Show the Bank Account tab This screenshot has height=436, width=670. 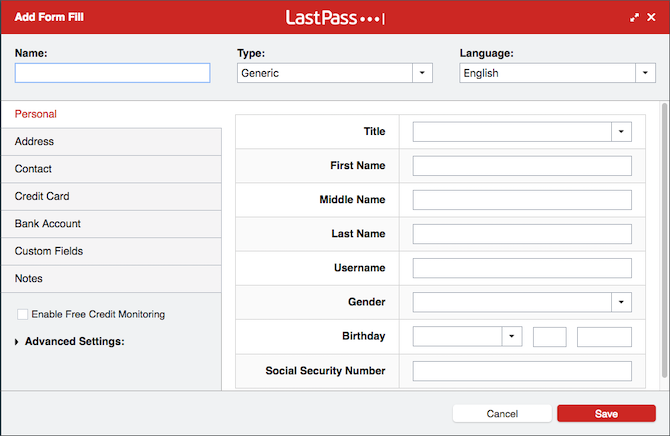(111, 224)
